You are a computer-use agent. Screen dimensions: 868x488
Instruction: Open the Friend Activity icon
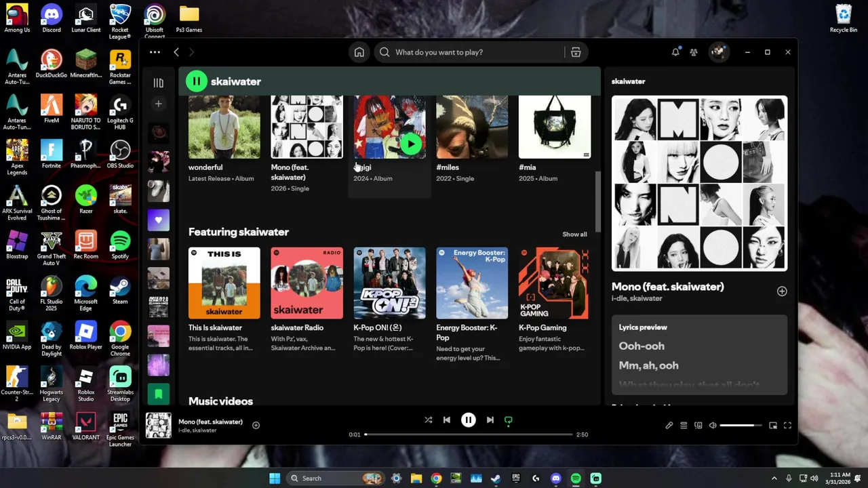[694, 52]
